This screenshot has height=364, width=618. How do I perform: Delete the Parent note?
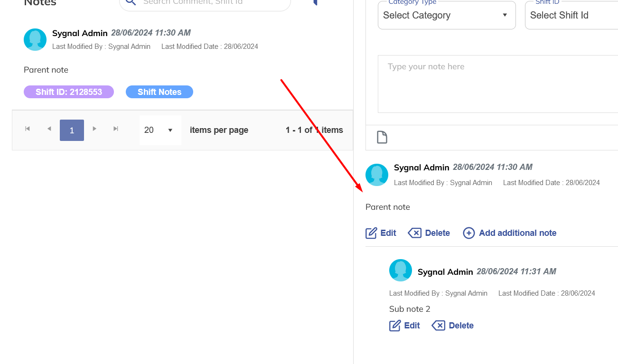[429, 233]
